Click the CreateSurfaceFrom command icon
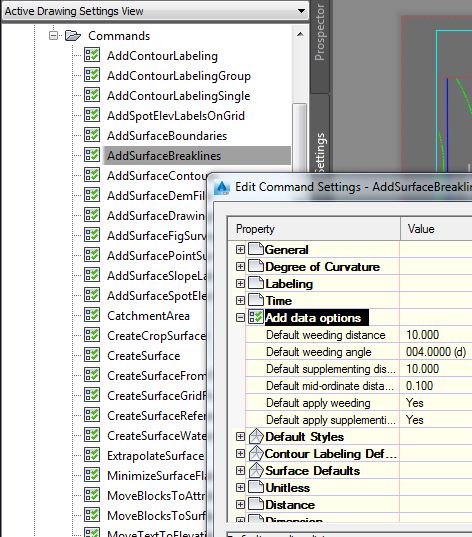The width and height of the screenshot is (472, 537). pos(92,375)
